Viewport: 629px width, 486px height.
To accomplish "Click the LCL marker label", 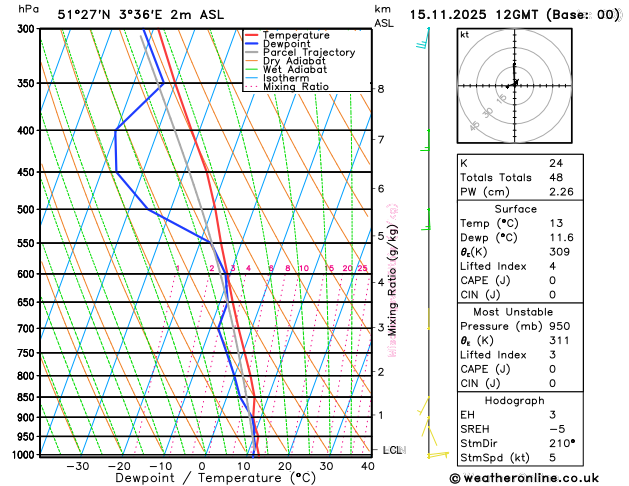I will 394,450.
